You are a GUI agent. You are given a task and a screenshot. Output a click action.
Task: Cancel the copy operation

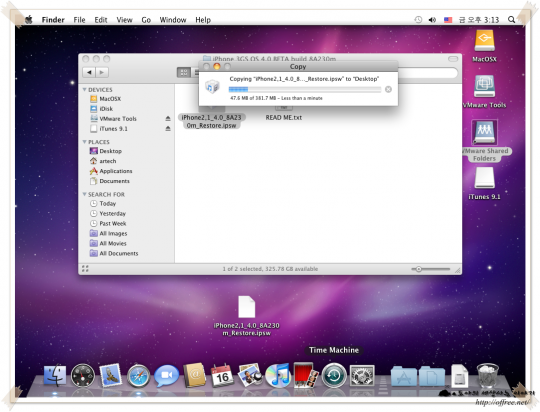click(388, 89)
